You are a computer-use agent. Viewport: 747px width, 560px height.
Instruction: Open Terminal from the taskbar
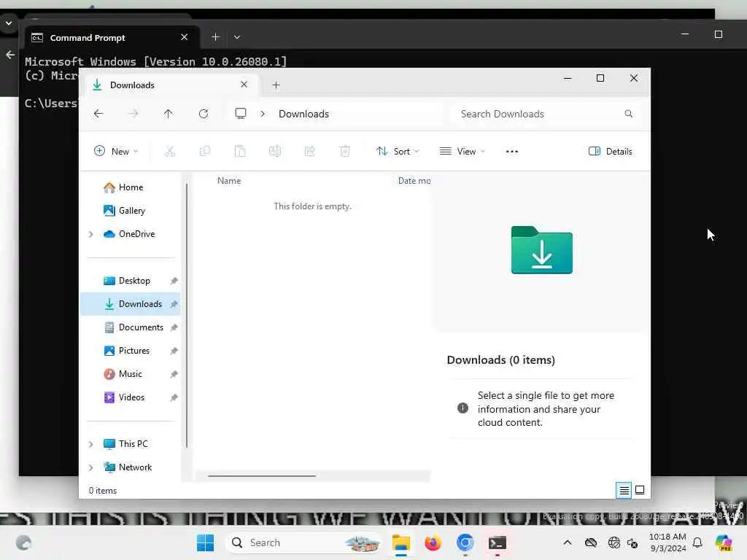click(497, 542)
